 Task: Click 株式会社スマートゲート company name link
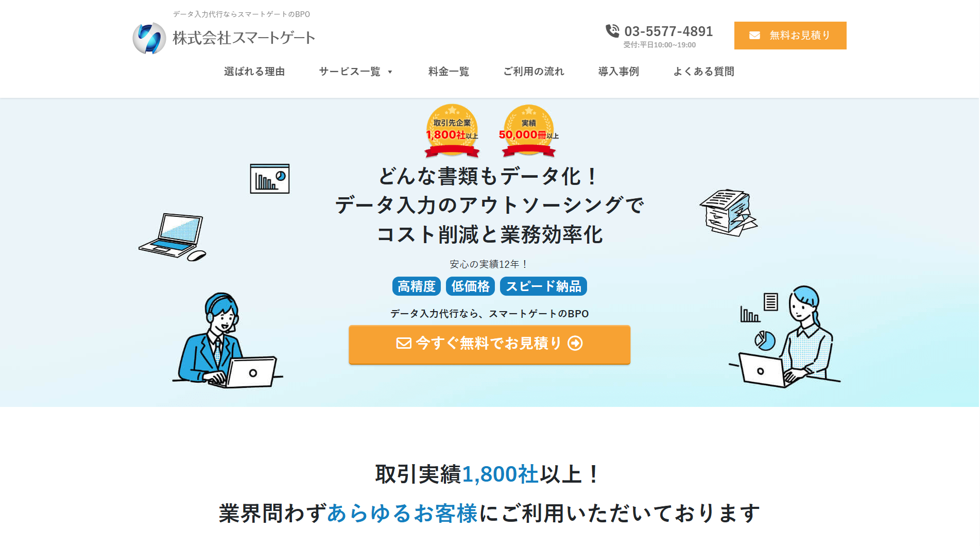click(x=244, y=38)
